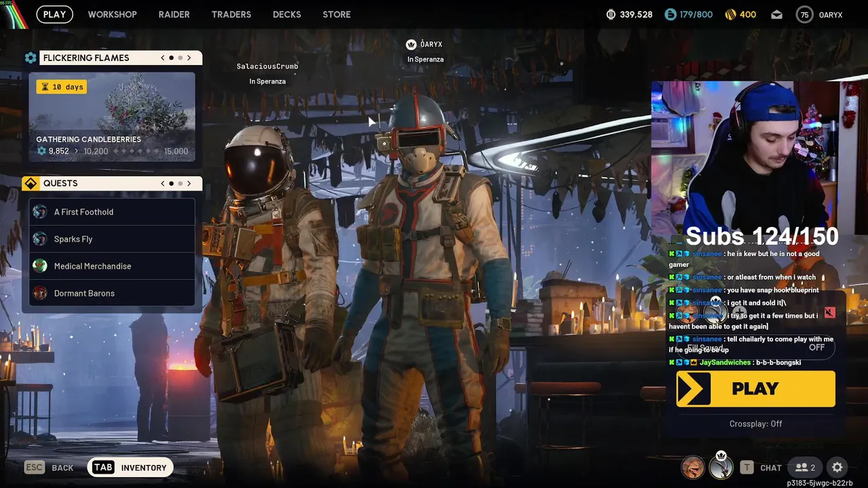Select first page dot in Quests header
The height and width of the screenshot is (488, 868).
coord(171,184)
